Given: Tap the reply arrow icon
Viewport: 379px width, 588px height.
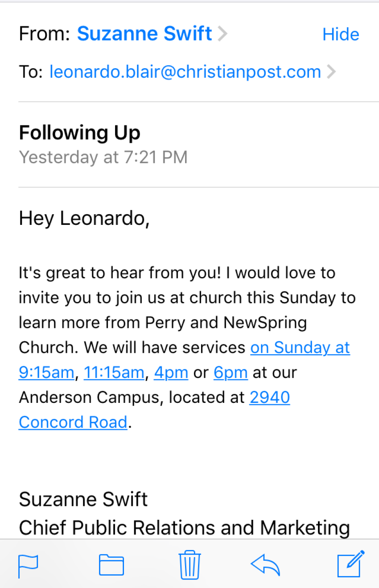Looking at the screenshot, I should click(x=265, y=565).
